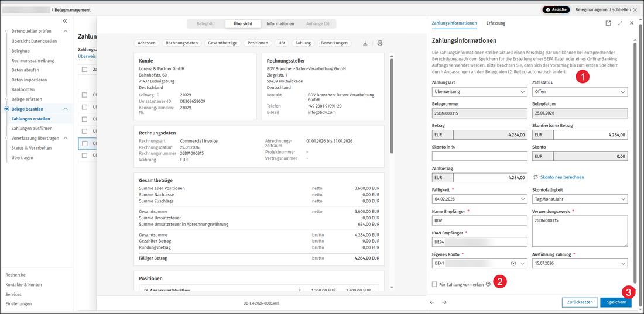Clear the Eigenes Konto selection
644x314 pixels.
click(513, 264)
